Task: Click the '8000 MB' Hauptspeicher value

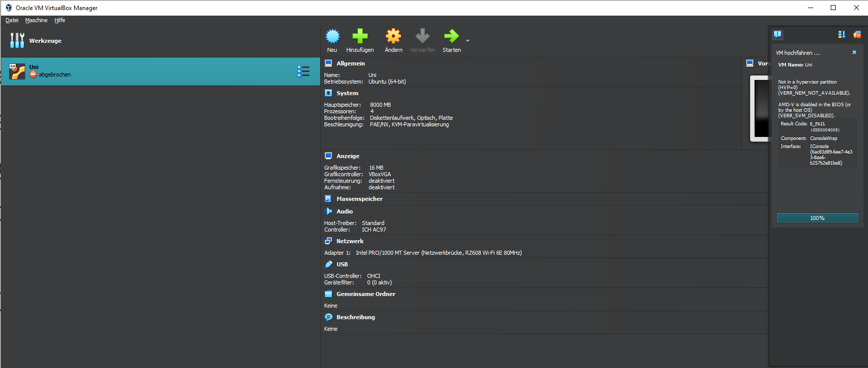Action: pos(381,105)
